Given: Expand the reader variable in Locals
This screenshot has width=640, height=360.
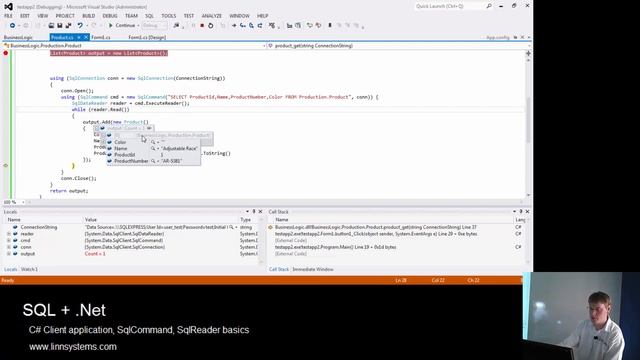Looking at the screenshot, I should coord(9,234).
